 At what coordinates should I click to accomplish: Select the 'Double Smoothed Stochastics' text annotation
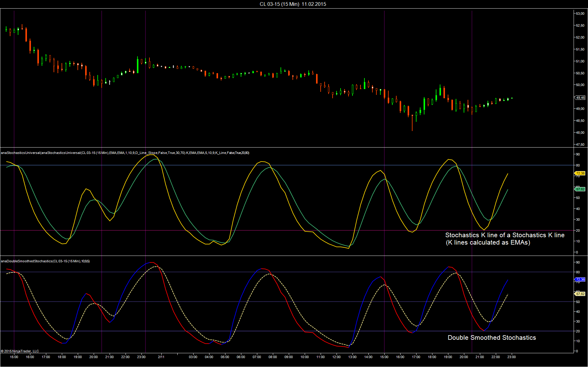tap(492, 338)
